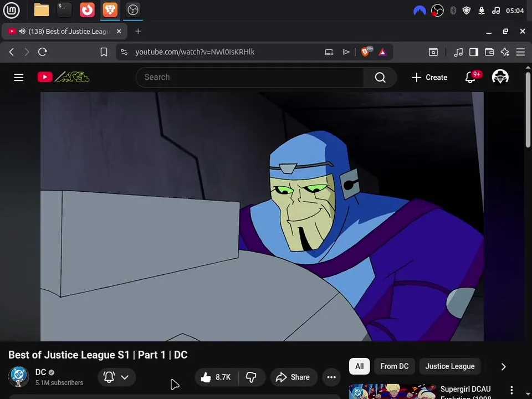Open the DC channel avatar
Image resolution: width=532 pixels, height=399 pixels.
pyautogui.click(x=19, y=377)
